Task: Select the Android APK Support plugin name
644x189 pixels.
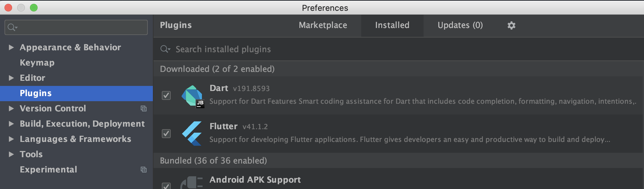Action: (x=255, y=180)
